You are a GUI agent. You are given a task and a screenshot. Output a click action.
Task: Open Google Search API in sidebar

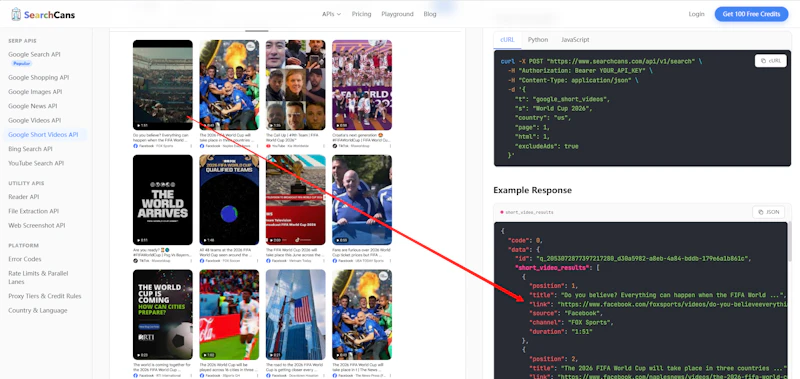(x=34, y=55)
